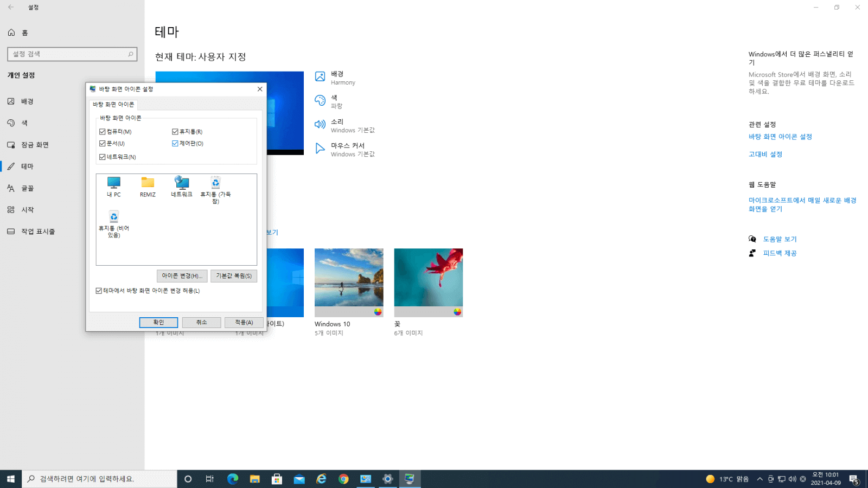Click the taskbar search box
Viewport: 868px width, 488px height.
pos(99,479)
